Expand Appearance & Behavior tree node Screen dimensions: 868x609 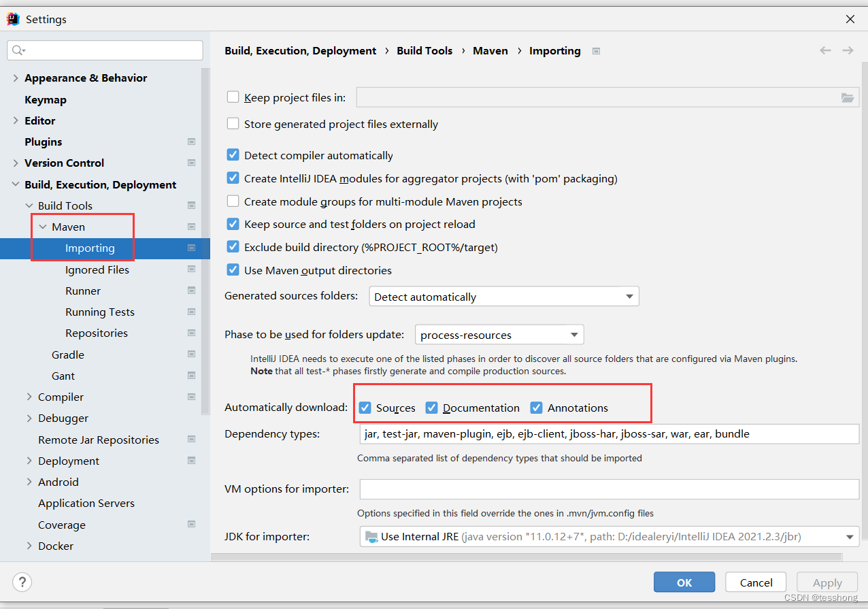click(16, 78)
